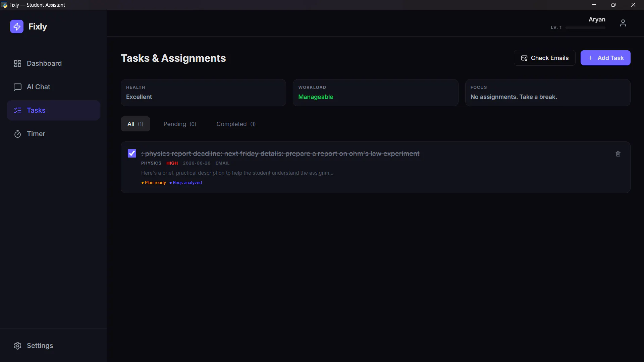This screenshot has width=644, height=362.
Task: Click the Reqs analyzed status badge
Action: 185,183
